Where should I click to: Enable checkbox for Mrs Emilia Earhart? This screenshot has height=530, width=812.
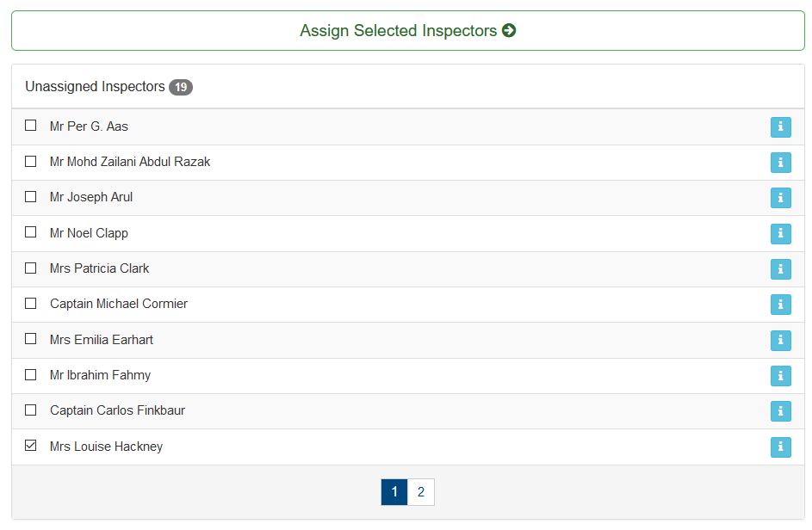coord(30,338)
